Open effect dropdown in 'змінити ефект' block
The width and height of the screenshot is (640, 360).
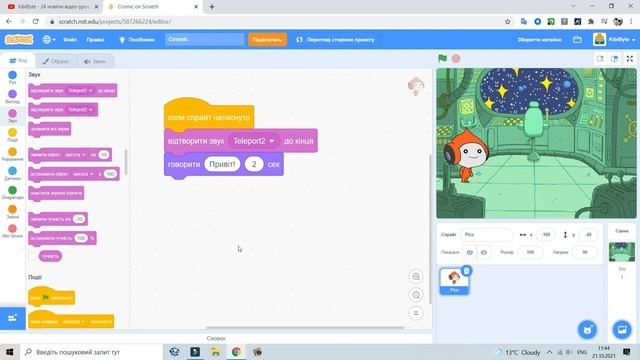[76, 155]
